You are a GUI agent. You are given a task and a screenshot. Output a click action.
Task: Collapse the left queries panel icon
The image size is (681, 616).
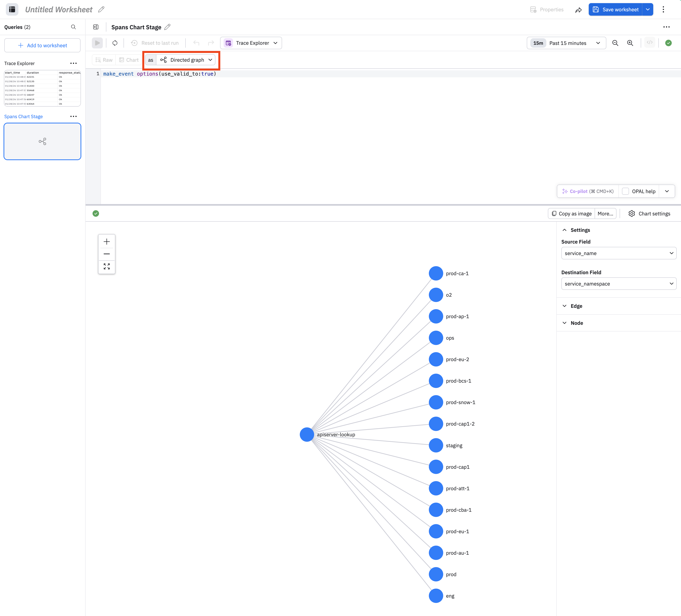coord(96,27)
